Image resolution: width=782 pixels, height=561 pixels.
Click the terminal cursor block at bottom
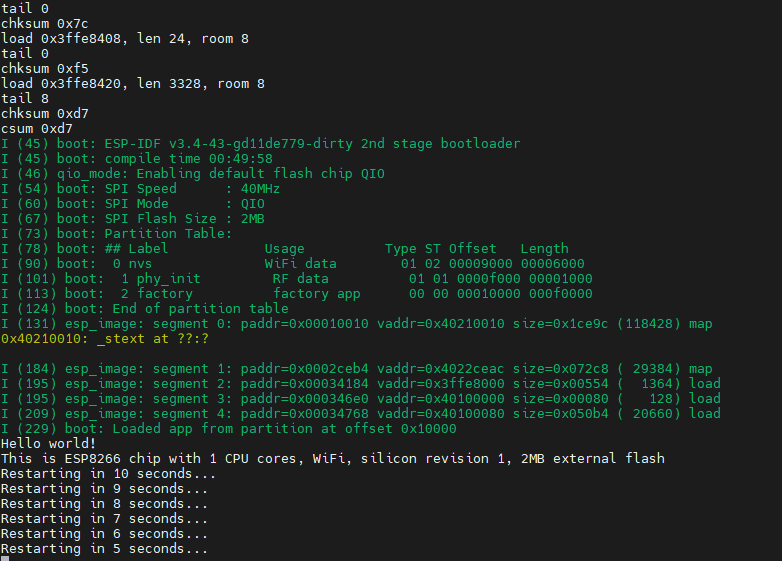pyautogui.click(x=5, y=559)
